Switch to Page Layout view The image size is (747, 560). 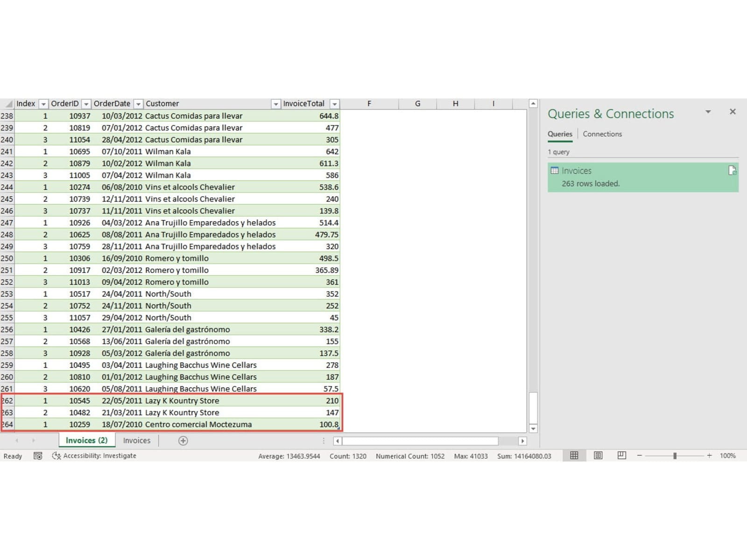[x=598, y=455]
